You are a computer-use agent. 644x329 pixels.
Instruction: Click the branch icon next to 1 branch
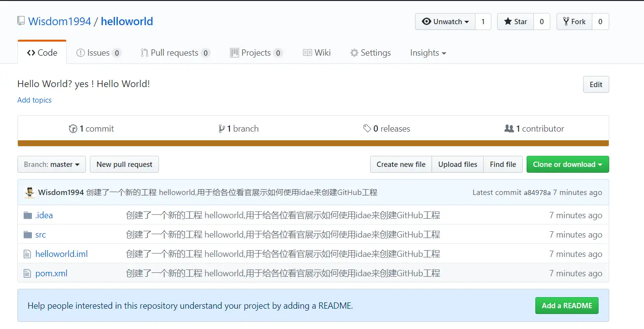click(x=221, y=129)
